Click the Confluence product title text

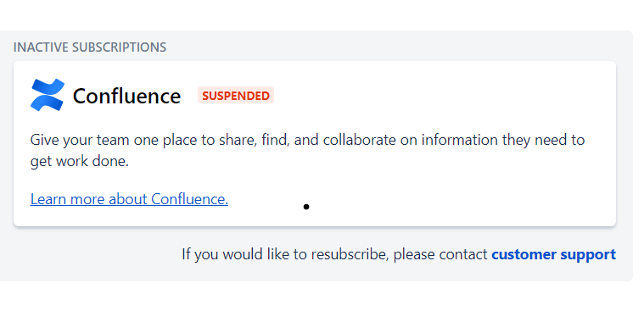click(126, 96)
